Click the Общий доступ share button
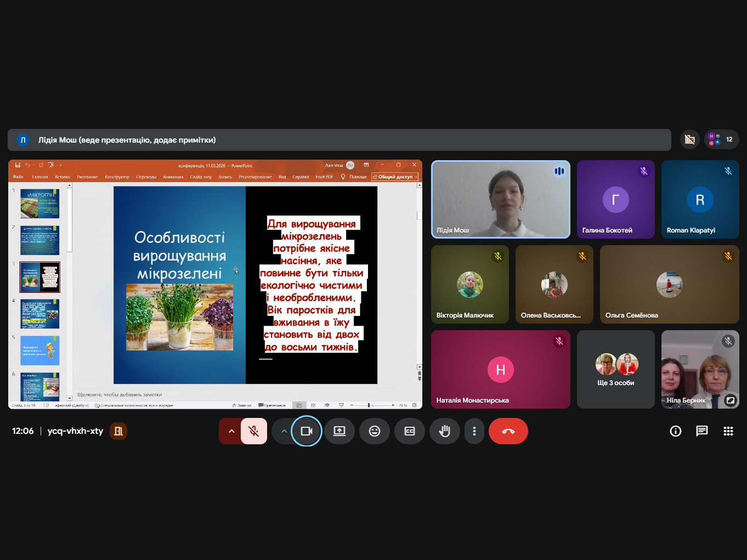This screenshot has height=560, width=747. 395,177
